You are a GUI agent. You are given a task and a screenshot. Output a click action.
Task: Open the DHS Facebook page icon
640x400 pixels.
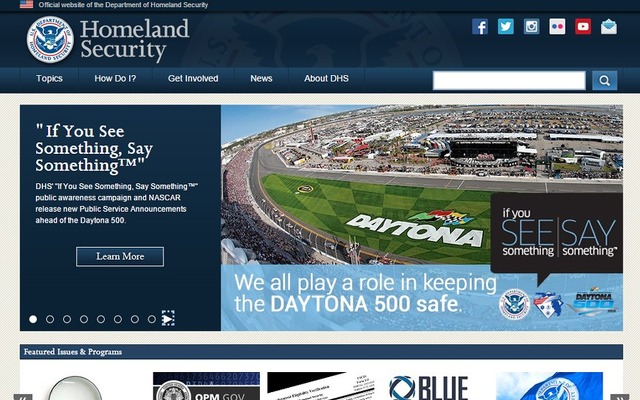point(480,27)
